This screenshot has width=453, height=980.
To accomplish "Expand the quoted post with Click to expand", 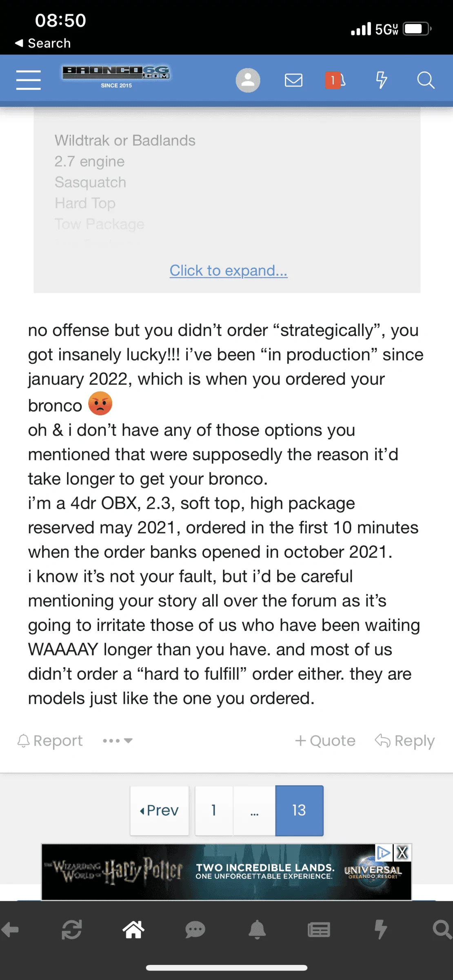I will [x=229, y=270].
